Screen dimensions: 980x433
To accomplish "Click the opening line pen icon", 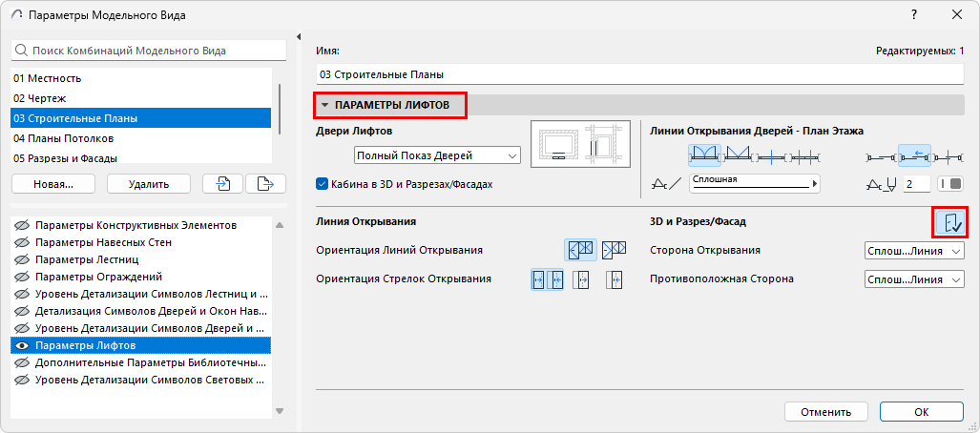I will [882, 184].
